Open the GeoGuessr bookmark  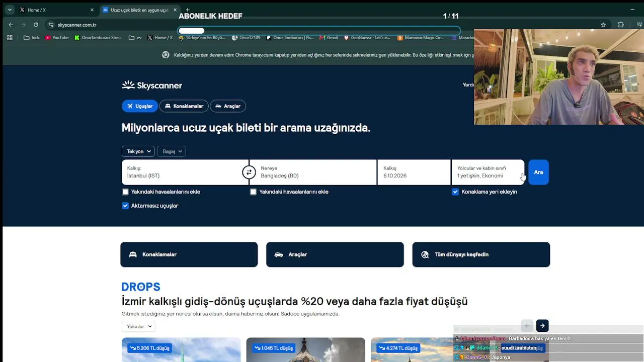click(367, 38)
